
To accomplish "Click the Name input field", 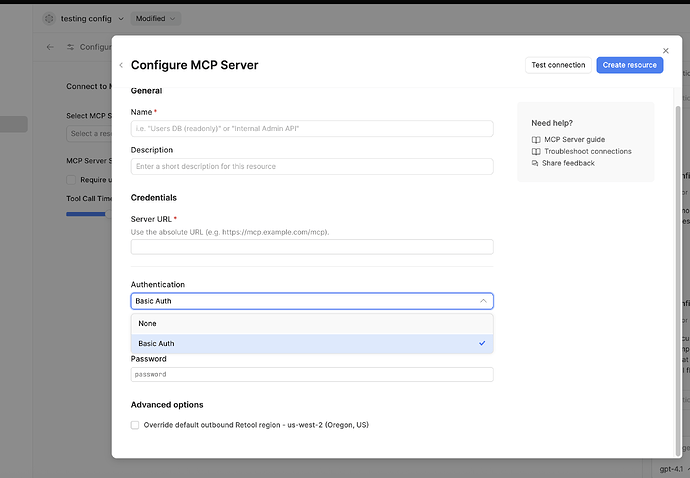I will coord(311,128).
